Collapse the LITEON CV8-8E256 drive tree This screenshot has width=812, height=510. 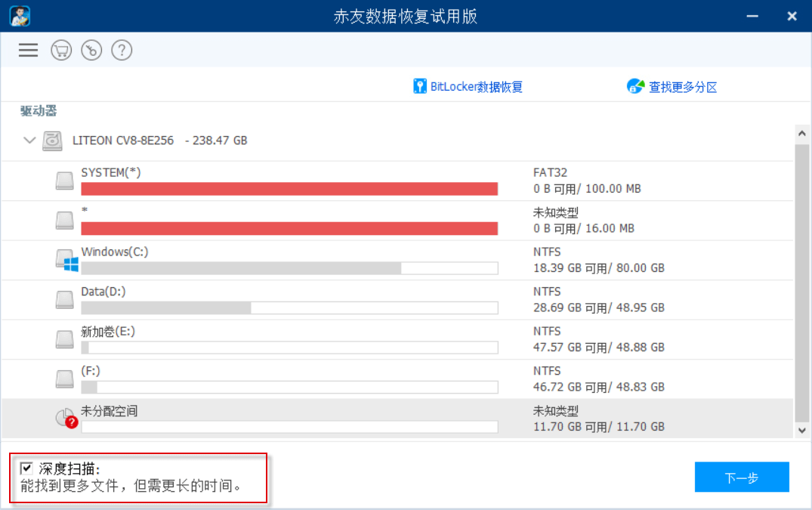click(x=29, y=141)
